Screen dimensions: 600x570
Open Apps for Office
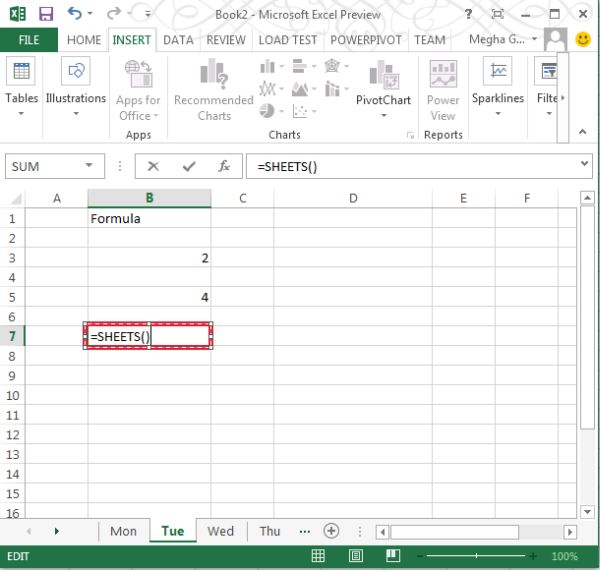tap(138, 91)
